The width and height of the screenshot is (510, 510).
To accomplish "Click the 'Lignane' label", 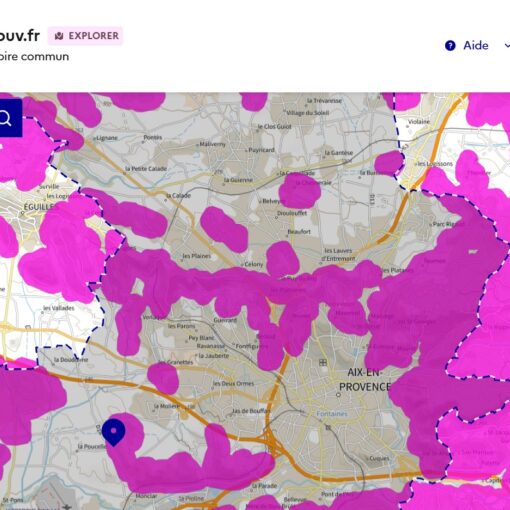I will click(x=107, y=138).
